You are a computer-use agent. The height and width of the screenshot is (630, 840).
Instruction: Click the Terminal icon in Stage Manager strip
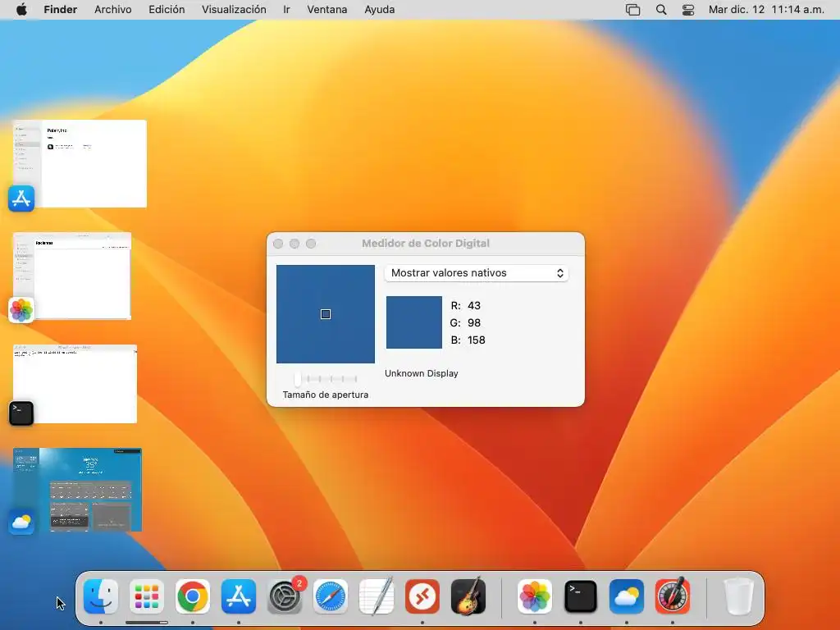coord(21,413)
